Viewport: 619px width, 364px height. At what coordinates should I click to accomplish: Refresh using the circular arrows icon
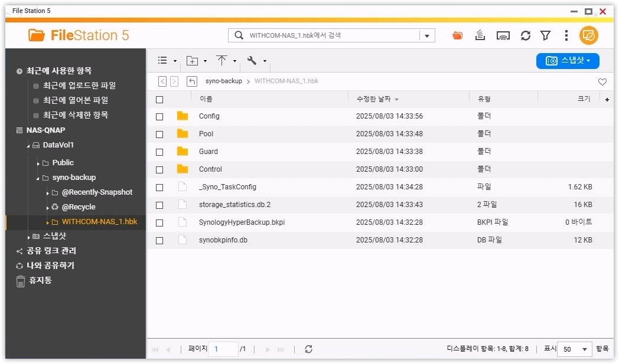(x=525, y=35)
